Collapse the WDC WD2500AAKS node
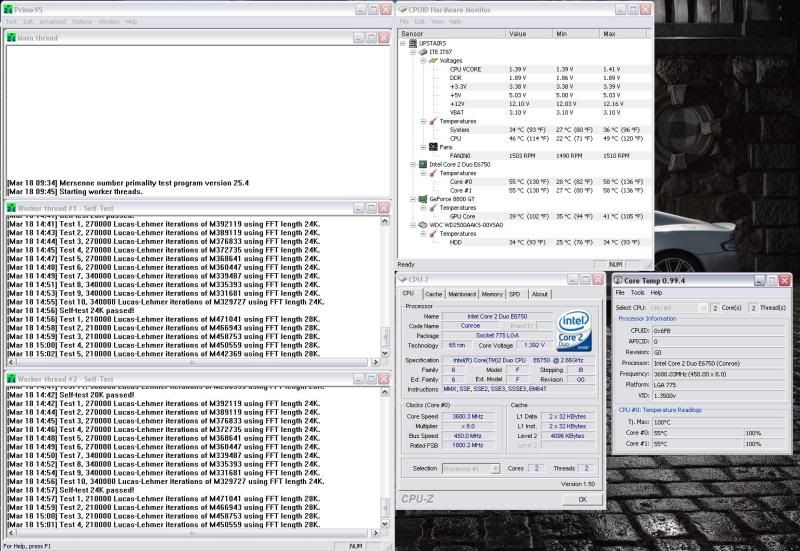Screen dimensions: 800x551 click(413, 224)
